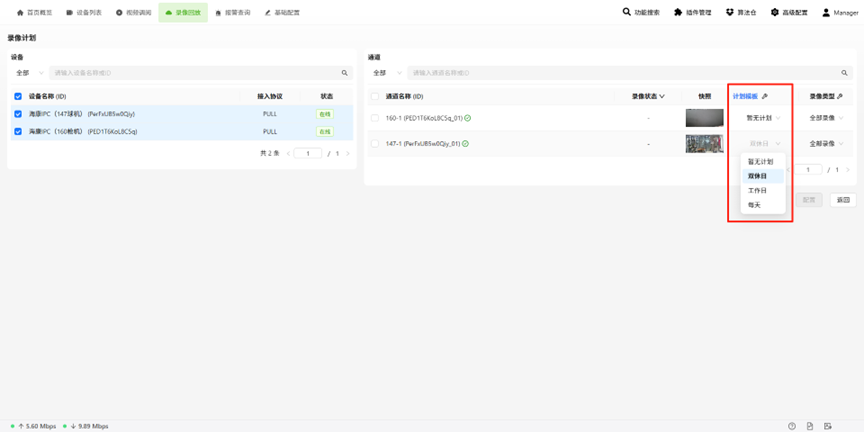This screenshot has width=864, height=432.
Task: Open the 算法仓 box item
Action: [741, 12]
